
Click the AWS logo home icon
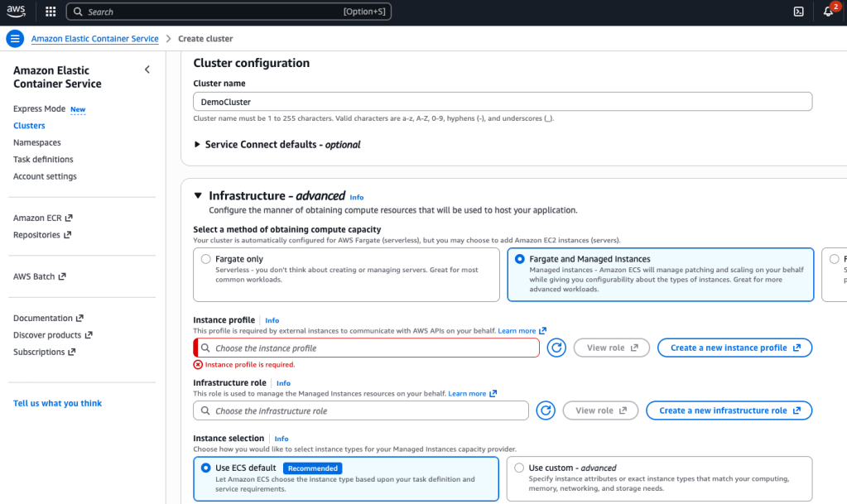click(17, 12)
